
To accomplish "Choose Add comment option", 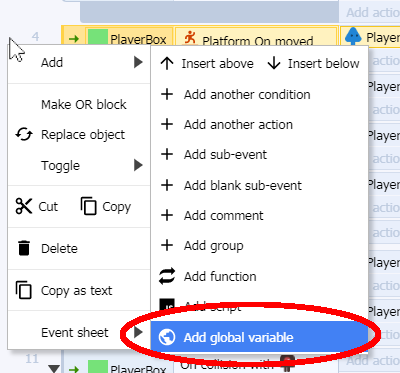I will 224,216.
